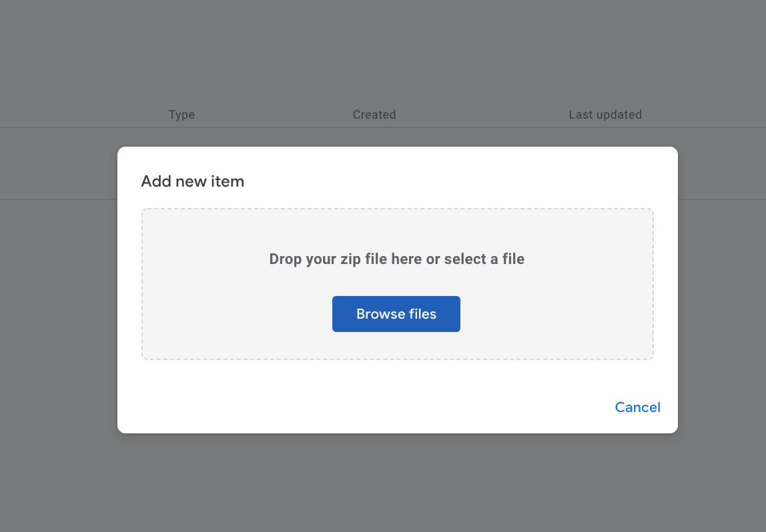Click the "Drop your zip file here" text
Screen dimensions: 766x532
coord(334,259)
